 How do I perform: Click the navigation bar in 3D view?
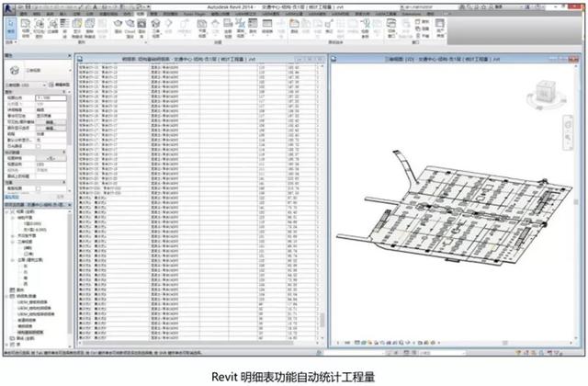(x=569, y=132)
